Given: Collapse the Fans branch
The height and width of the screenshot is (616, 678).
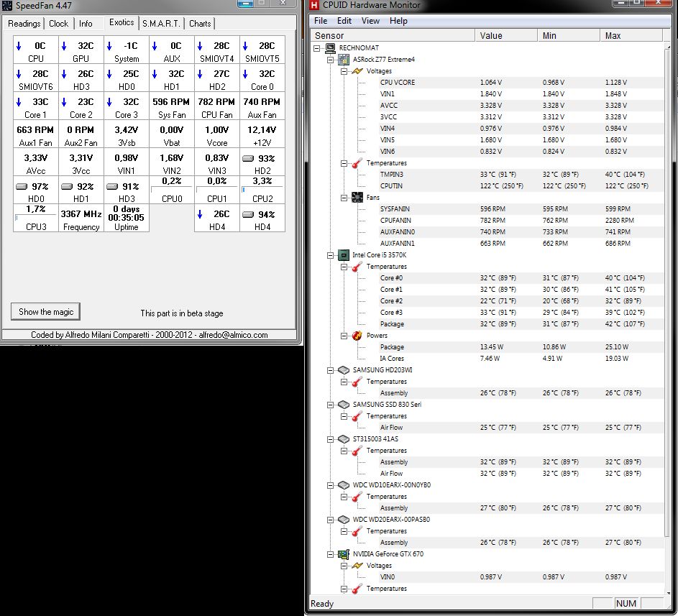Looking at the screenshot, I should pyautogui.click(x=344, y=198).
